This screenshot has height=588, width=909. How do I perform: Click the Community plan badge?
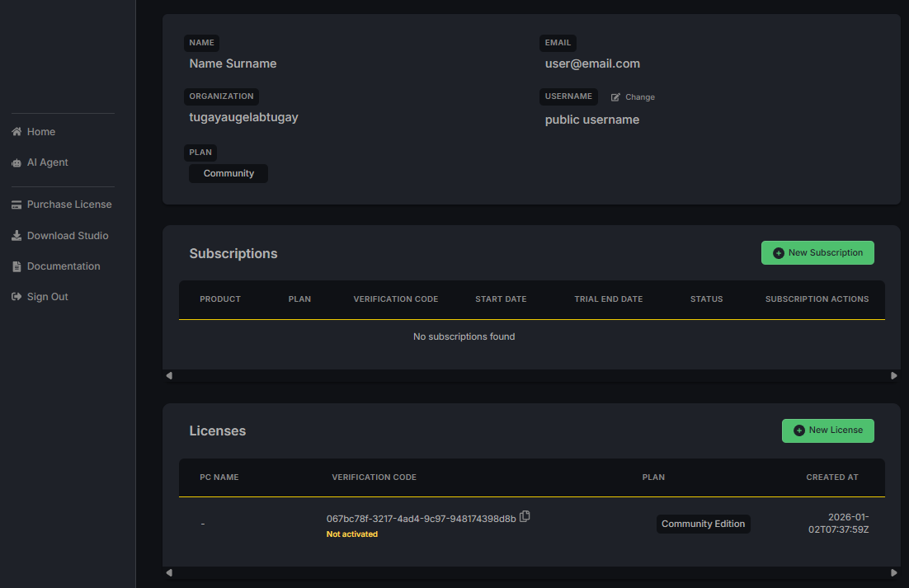pos(228,173)
